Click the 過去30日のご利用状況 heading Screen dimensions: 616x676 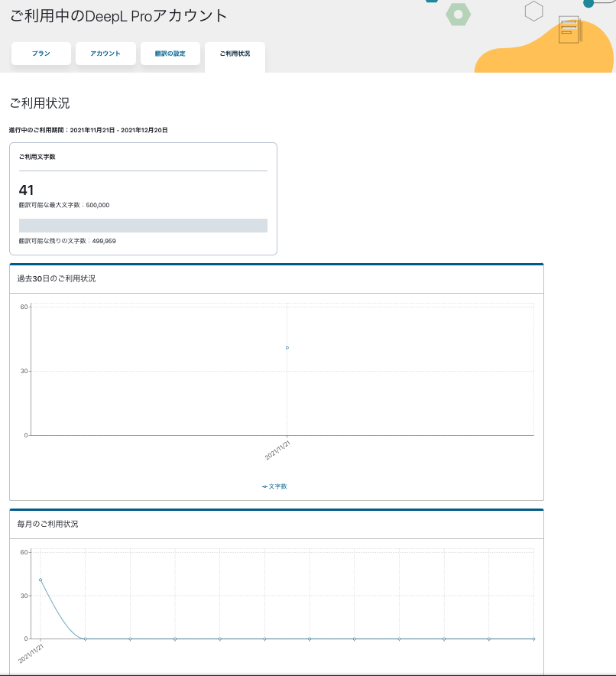57,279
